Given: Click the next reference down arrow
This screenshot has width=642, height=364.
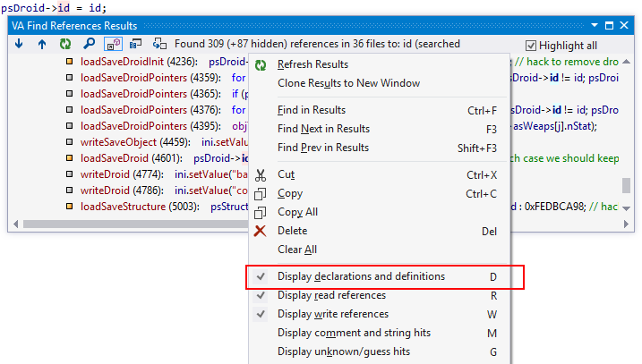Looking at the screenshot, I should [x=19, y=44].
